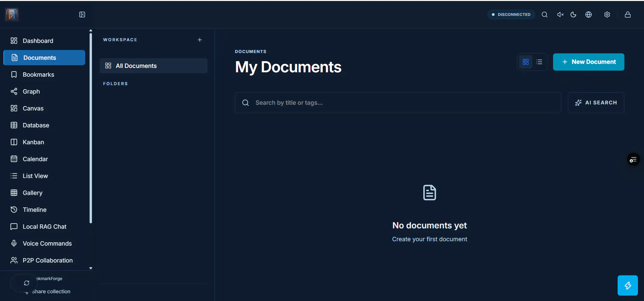The width and height of the screenshot is (644, 301).
Task: Open Calendar in the sidebar
Action: pos(44,159)
